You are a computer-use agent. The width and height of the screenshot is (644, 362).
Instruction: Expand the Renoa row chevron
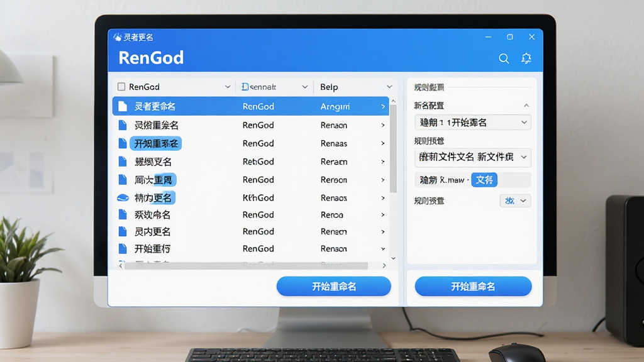(383, 215)
